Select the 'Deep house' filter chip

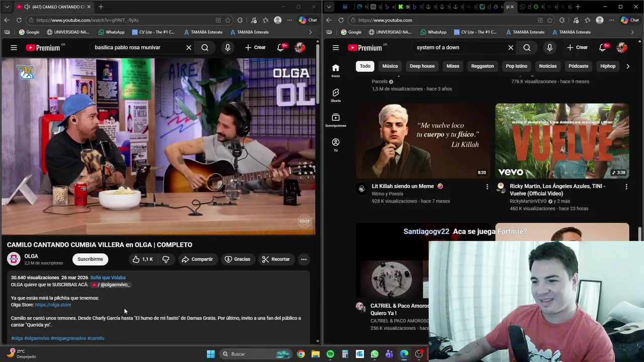coord(422,66)
